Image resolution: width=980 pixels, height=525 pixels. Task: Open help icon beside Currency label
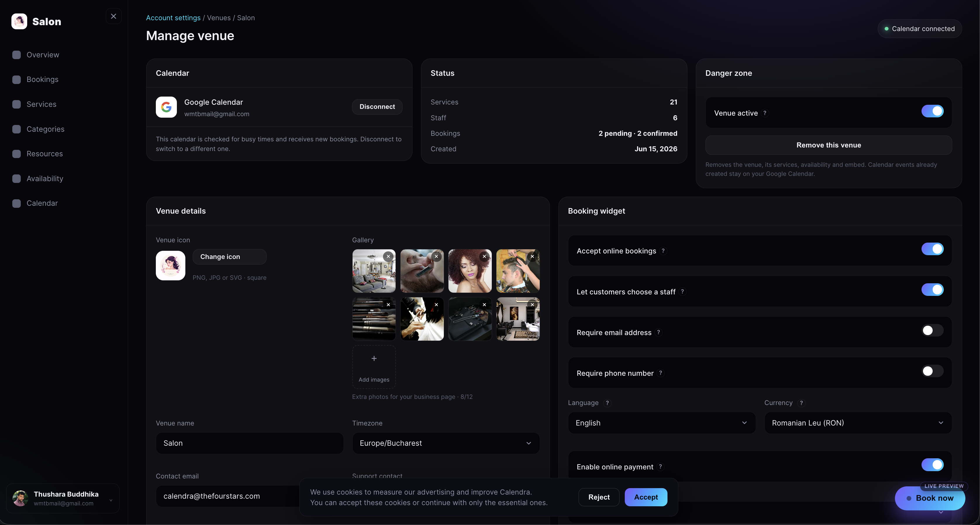tap(801, 403)
